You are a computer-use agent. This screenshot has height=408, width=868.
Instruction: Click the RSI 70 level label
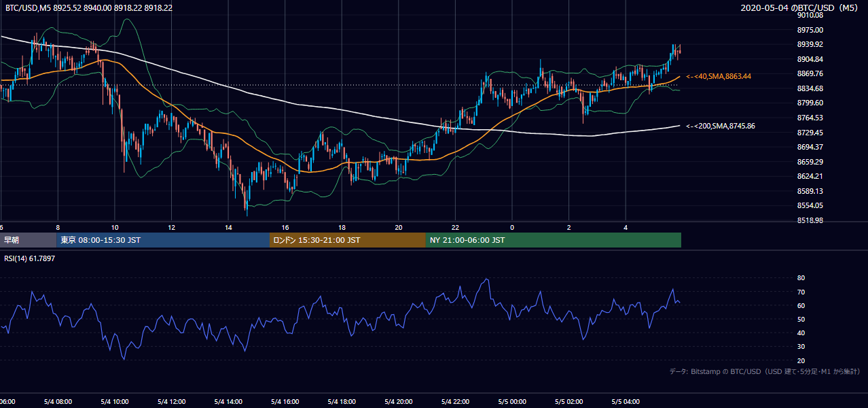click(801, 292)
